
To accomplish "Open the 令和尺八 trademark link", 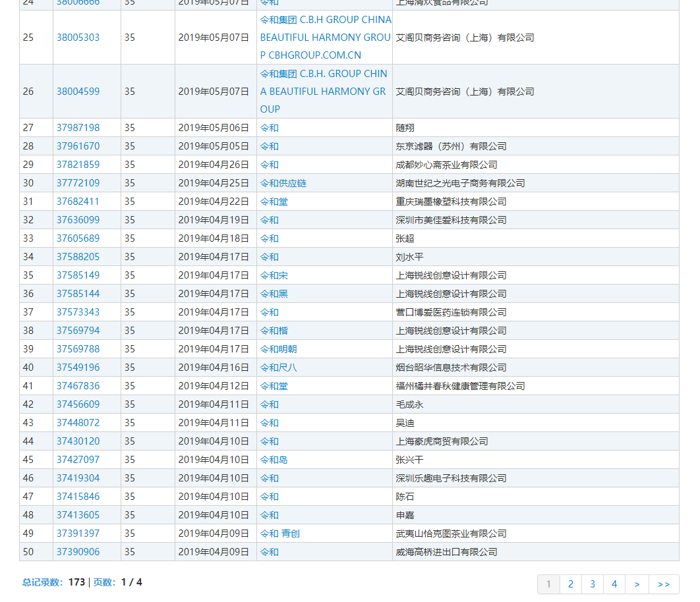I will 278,368.
